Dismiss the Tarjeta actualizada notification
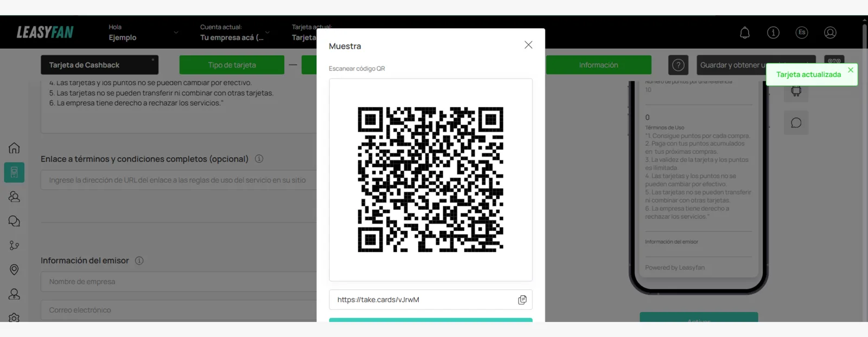 point(851,70)
